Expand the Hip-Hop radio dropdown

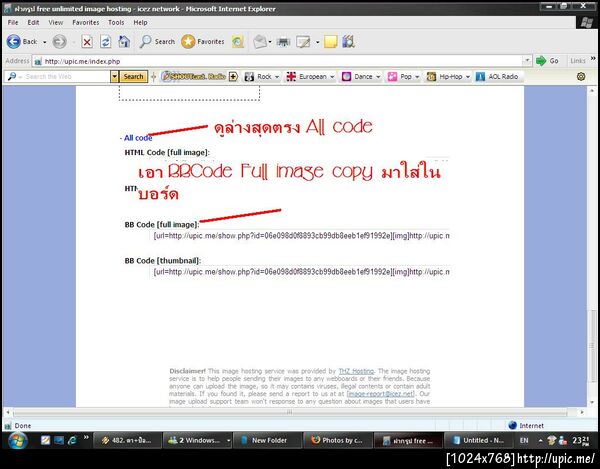point(468,77)
